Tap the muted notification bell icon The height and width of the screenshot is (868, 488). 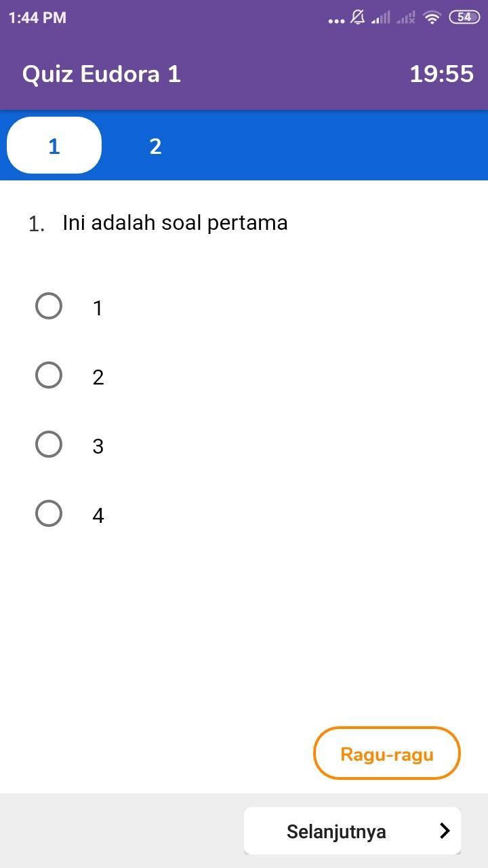coord(358,18)
